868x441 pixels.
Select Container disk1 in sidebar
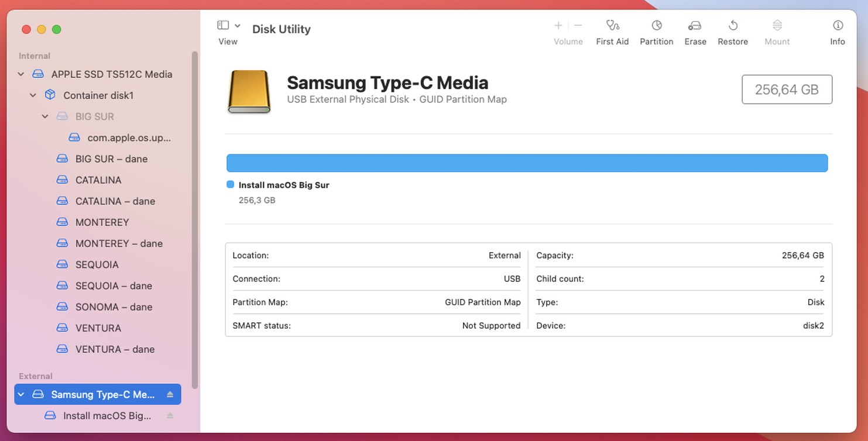(98, 95)
